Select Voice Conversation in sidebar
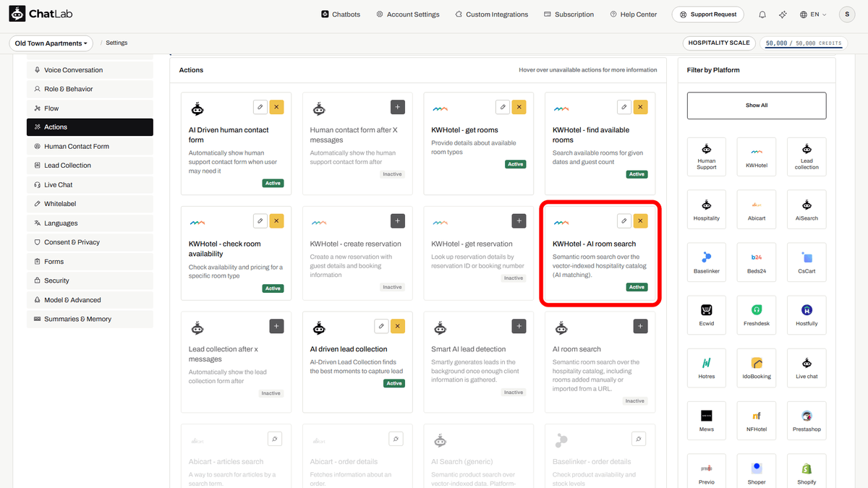 pyautogui.click(x=90, y=70)
